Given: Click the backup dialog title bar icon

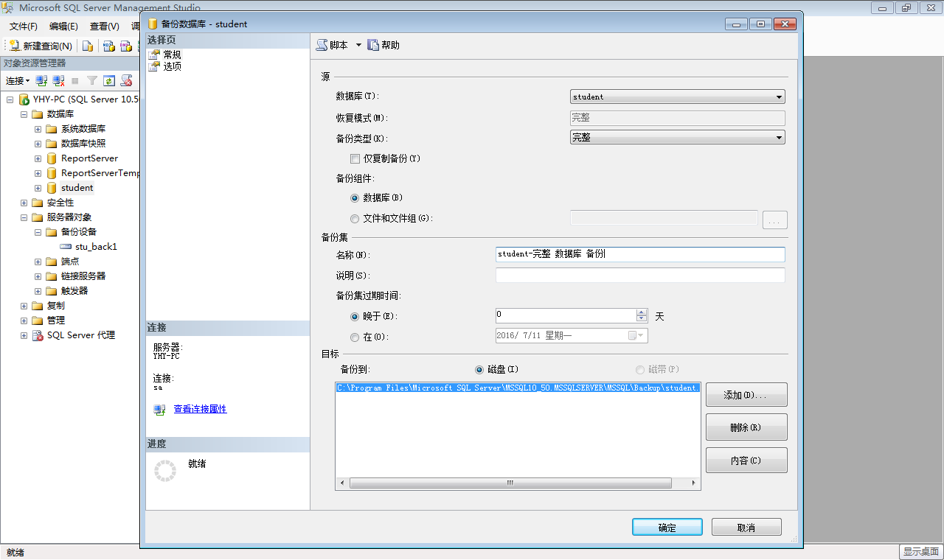Looking at the screenshot, I should pyautogui.click(x=153, y=24).
